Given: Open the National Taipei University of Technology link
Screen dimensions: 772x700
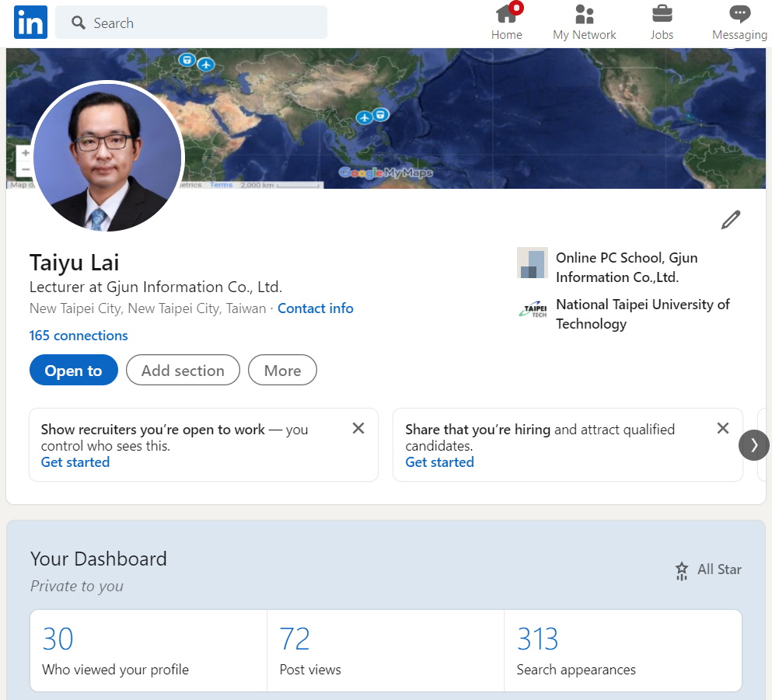Looking at the screenshot, I should [x=642, y=314].
